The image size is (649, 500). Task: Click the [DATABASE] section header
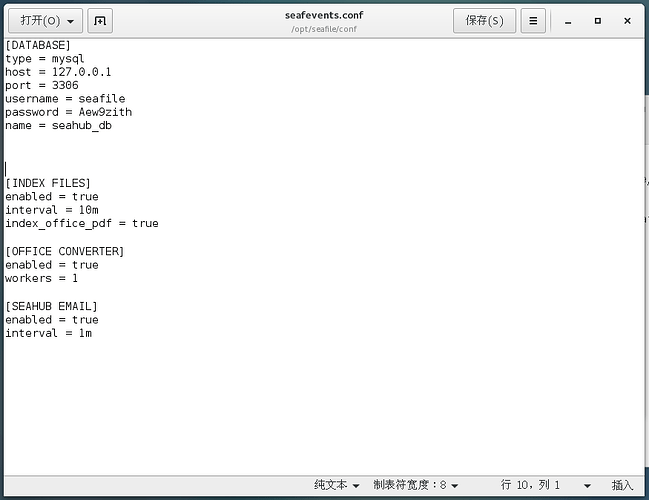click(38, 45)
